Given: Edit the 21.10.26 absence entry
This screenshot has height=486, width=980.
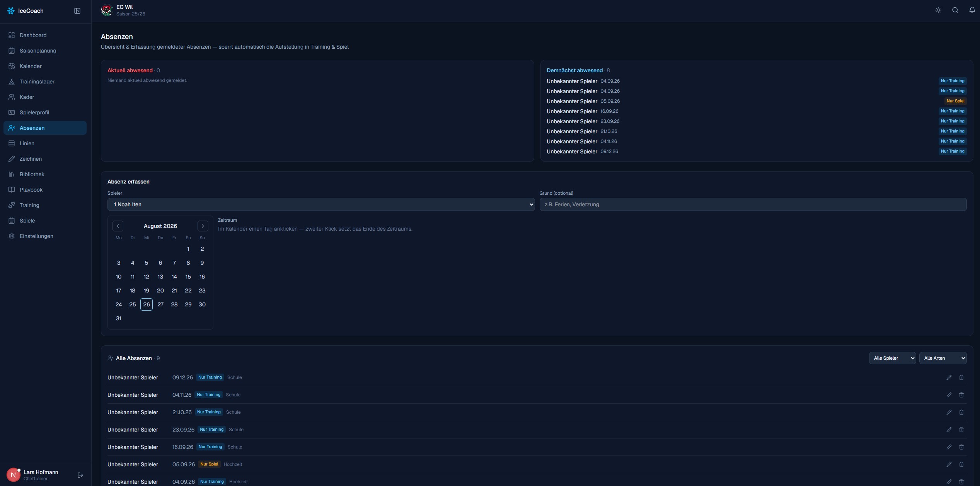Looking at the screenshot, I should tap(949, 412).
